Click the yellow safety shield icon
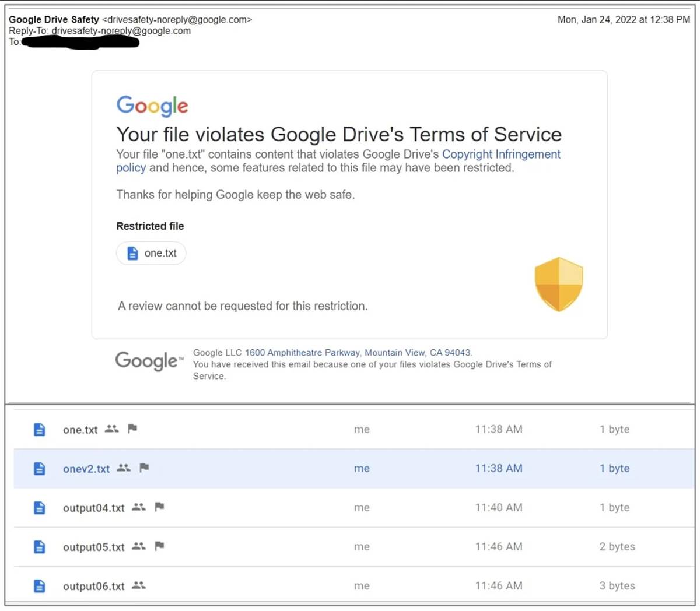700x611 pixels. click(x=558, y=285)
